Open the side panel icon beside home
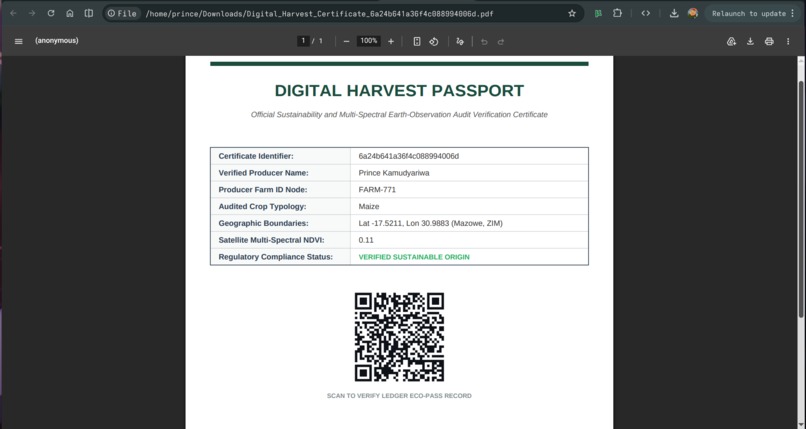Screen dimensions: 806x429 (89, 13)
